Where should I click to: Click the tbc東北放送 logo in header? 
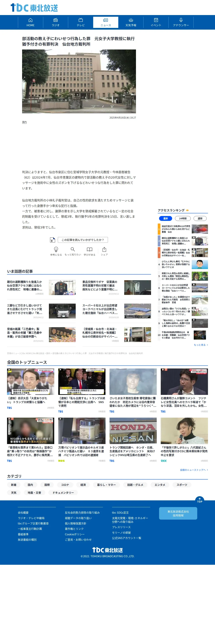click(x=34, y=8)
